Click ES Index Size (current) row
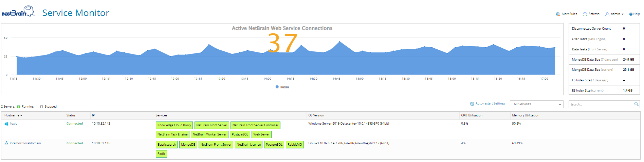 [x=604, y=91]
